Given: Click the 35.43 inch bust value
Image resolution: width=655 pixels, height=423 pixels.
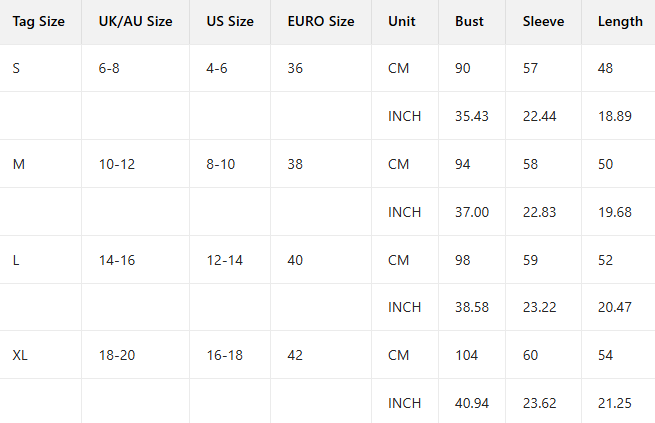Looking at the screenshot, I should tap(471, 116).
